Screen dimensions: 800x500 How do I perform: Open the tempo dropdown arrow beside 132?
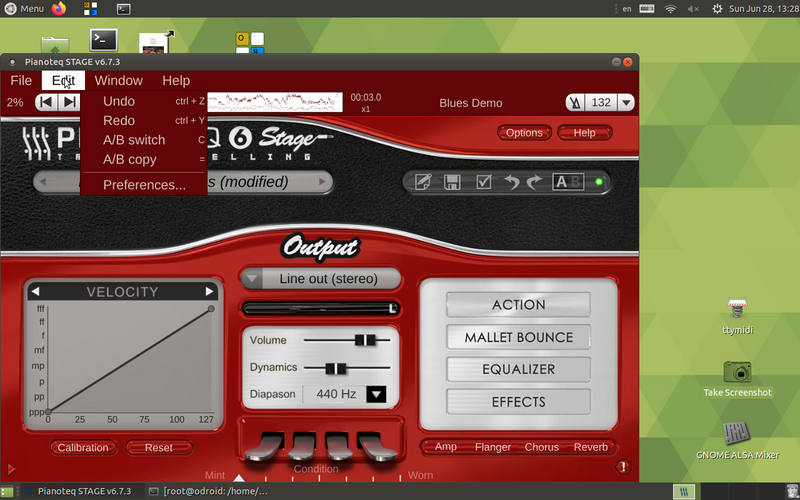626,103
